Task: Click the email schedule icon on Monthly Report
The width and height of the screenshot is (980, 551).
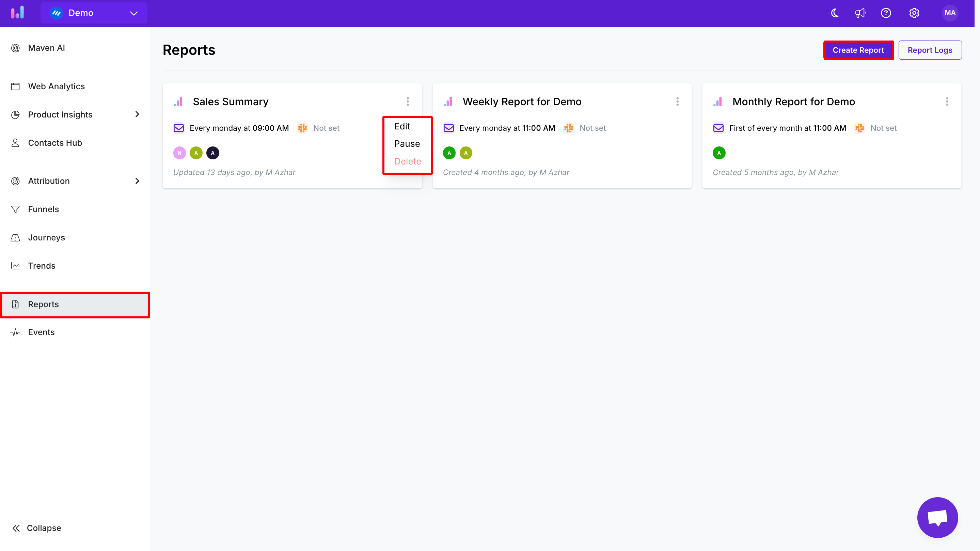Action: tap(718, 128)
